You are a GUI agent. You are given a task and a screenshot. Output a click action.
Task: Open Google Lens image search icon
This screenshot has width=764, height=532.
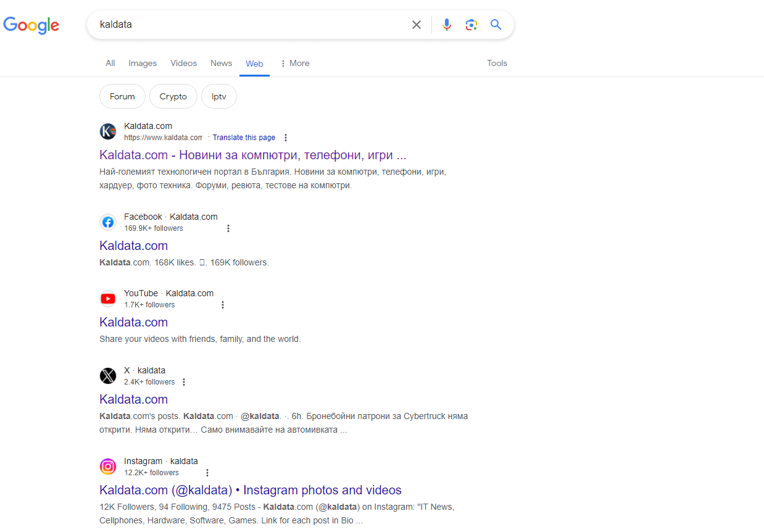tap(471, 25)
